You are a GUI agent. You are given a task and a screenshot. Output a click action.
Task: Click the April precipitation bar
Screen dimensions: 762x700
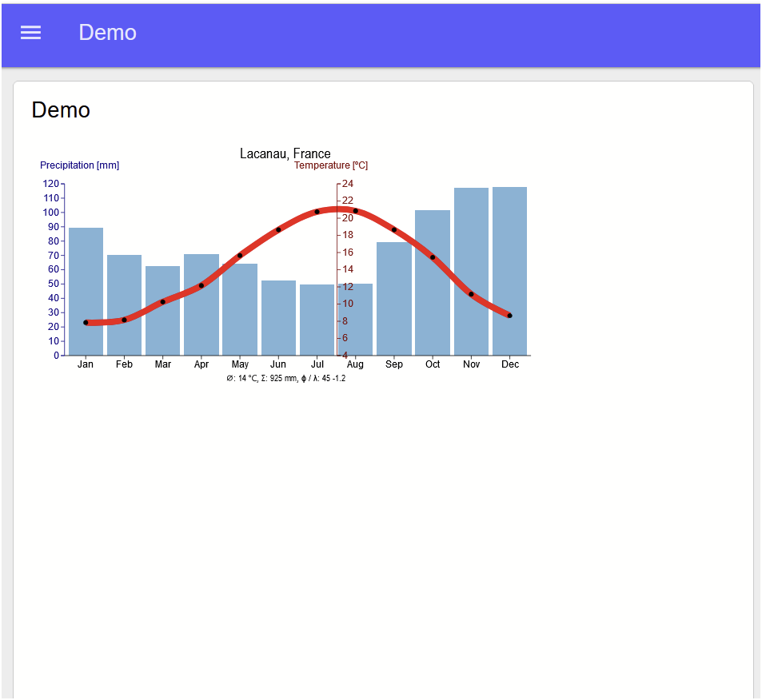click(x=201, y=304)
